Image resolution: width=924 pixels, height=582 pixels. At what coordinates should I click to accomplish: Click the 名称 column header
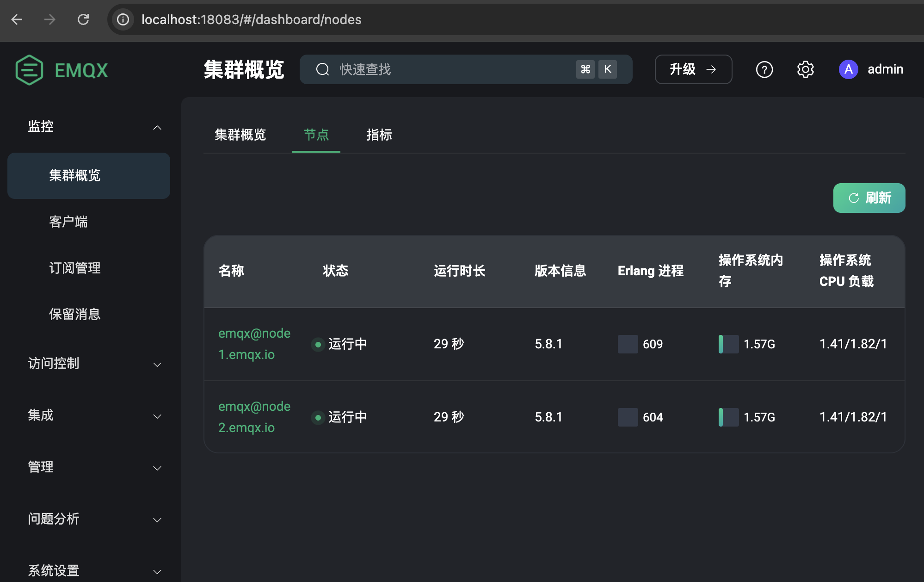(231, 271)
